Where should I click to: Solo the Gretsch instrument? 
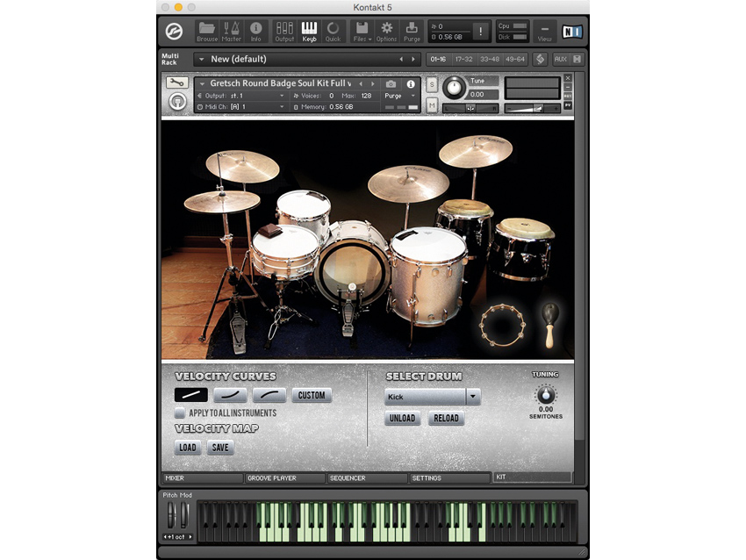(432, 84)
